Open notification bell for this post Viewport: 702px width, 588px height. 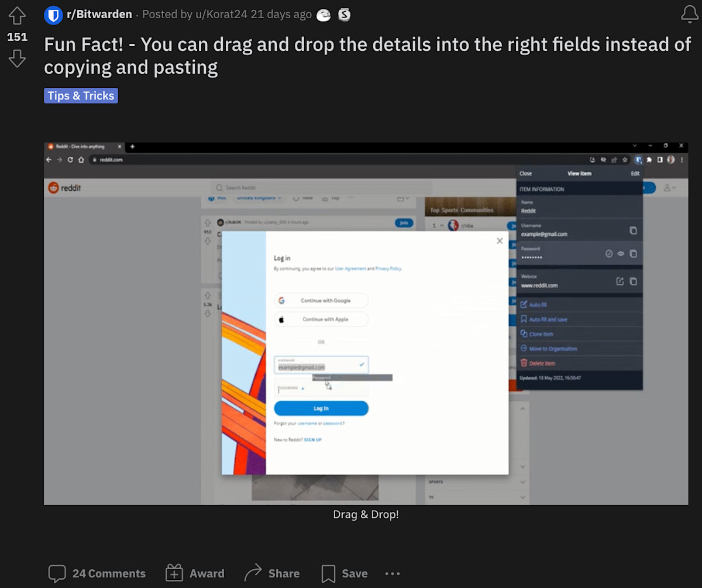[x=690, y=15]
